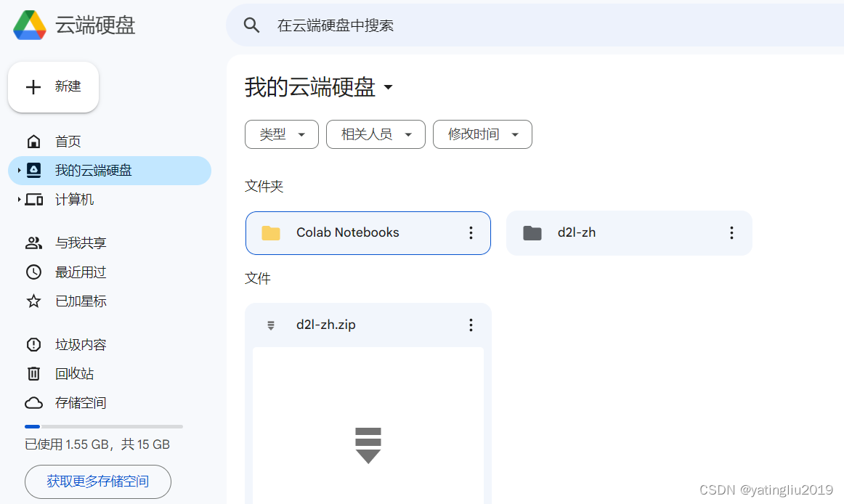The height and width of the screenshot is (504, 844).
Task: Click the 与我共享 sidebar icon
Action: (33, 243)
